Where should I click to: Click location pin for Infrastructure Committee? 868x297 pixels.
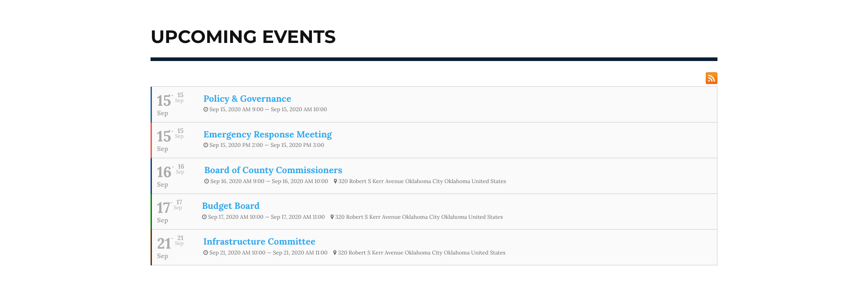coord(335,253)
